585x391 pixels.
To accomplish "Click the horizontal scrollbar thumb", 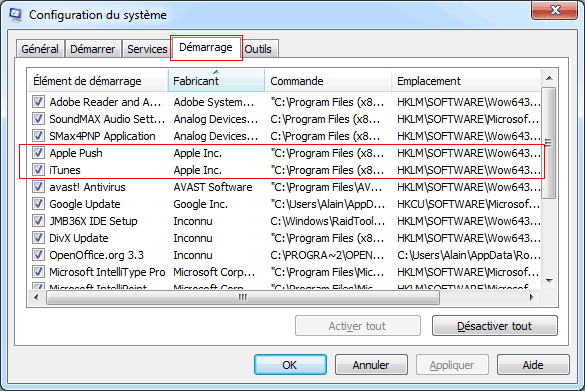I will tap(243, 297).
